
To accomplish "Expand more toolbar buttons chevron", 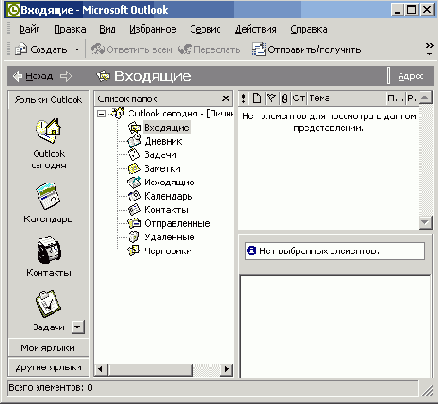I will [429, 49].
